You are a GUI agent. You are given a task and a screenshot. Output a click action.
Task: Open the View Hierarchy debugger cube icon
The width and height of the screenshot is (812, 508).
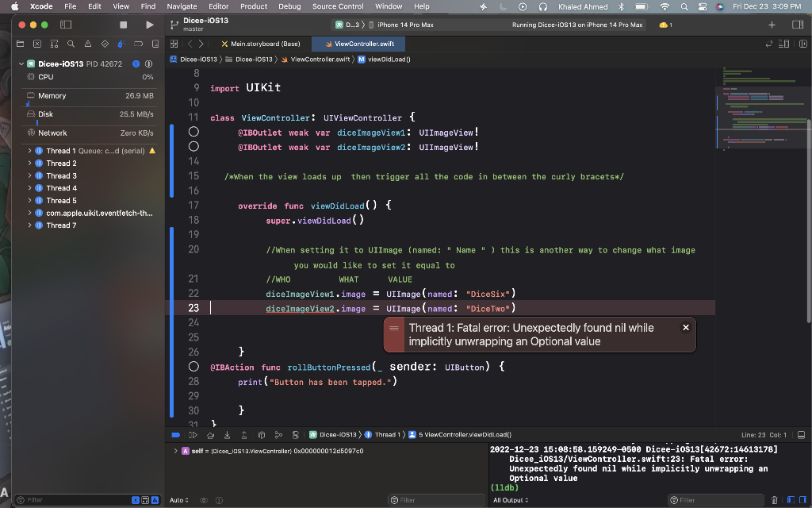click(x=260, y=435)
